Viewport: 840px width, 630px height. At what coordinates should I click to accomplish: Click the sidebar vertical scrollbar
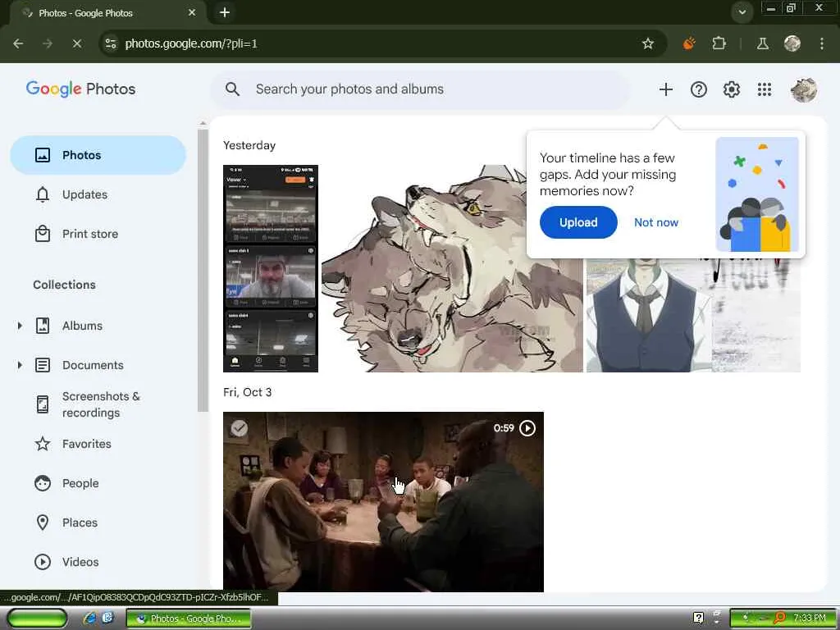point(203,271)
